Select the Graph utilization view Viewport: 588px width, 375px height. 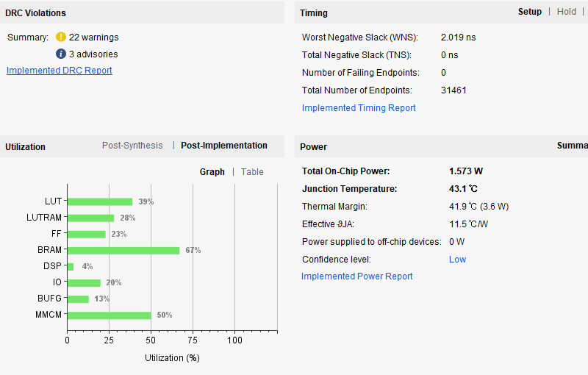(x=212, y=172)
